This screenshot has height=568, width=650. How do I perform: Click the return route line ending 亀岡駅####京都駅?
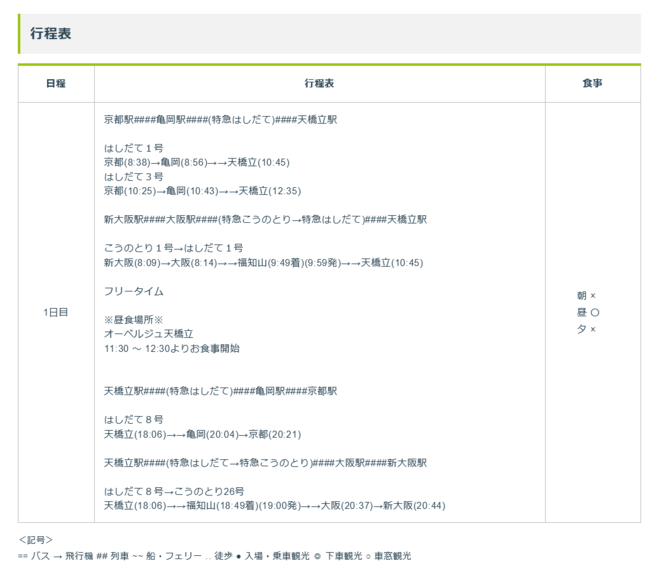pos(220,391)
